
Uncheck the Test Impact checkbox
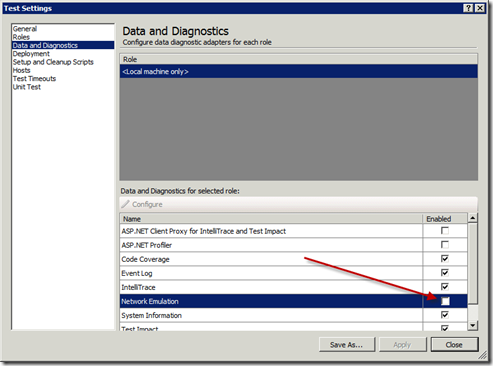[445, 328]
